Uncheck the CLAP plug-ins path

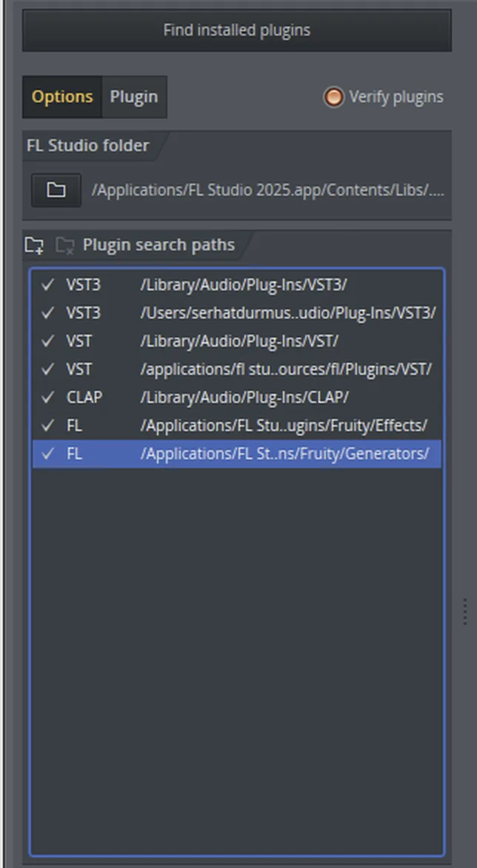pyautogui.click(x=48, y=397)
